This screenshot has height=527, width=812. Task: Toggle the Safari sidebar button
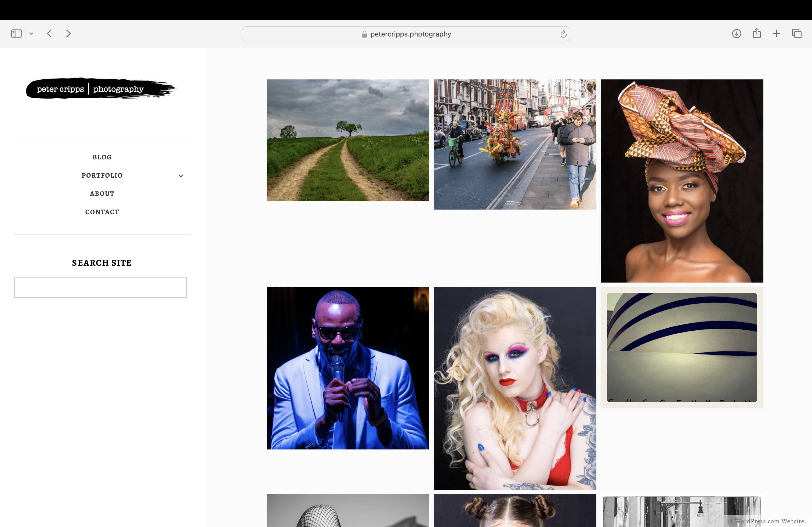16,33
